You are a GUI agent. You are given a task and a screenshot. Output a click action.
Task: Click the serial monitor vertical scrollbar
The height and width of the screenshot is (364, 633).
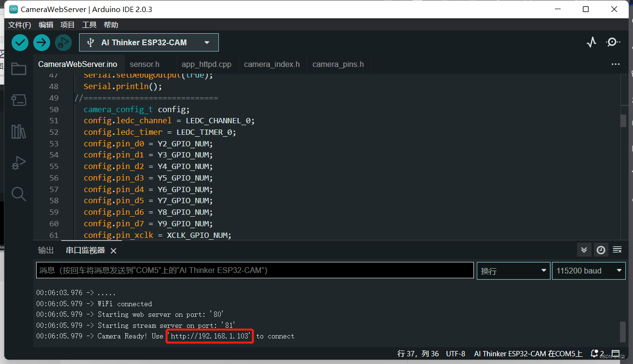pos(623,332)
